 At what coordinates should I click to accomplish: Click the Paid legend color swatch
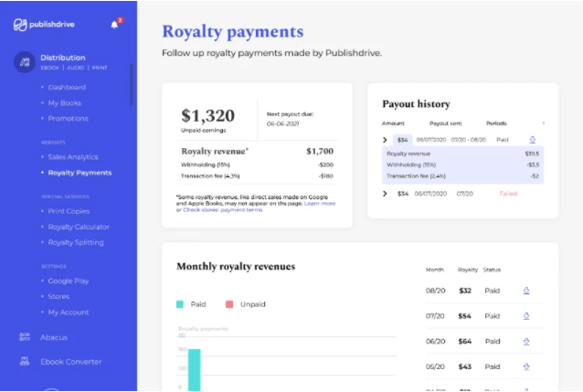tap(181, 303)
